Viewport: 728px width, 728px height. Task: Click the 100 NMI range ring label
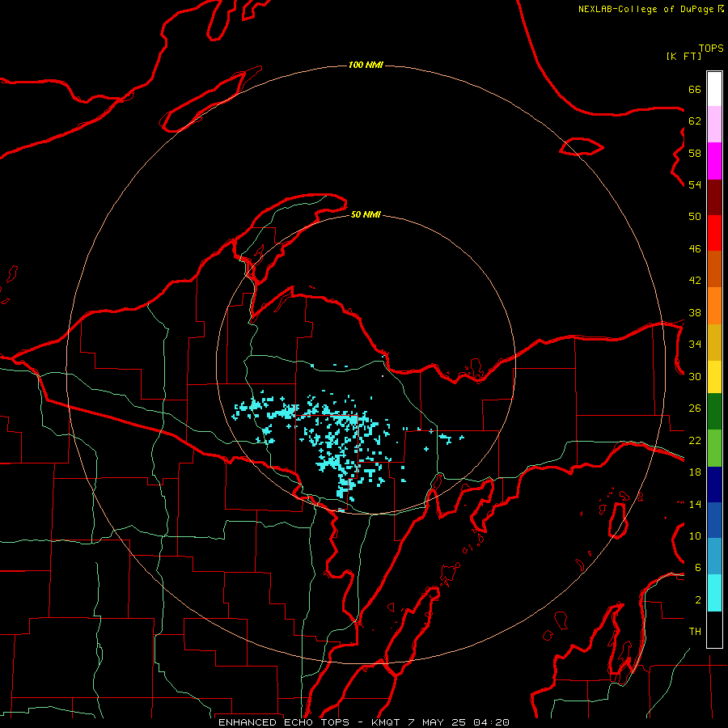click(x=366, y=65)
